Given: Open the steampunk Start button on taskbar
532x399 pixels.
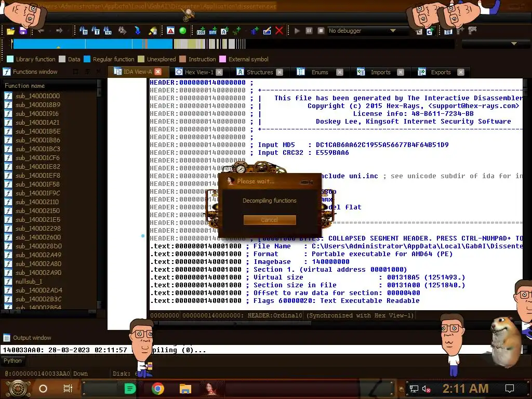Looking at the screenshot, I should (18, 389).
